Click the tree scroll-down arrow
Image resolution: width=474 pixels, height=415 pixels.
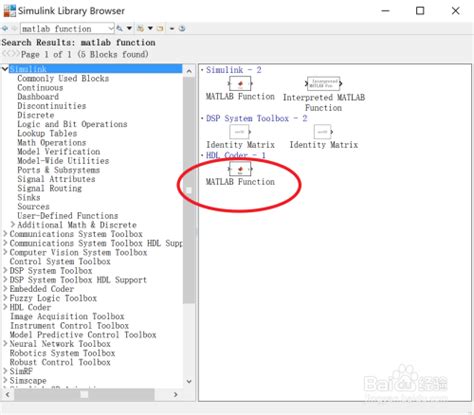pos(189,382)
